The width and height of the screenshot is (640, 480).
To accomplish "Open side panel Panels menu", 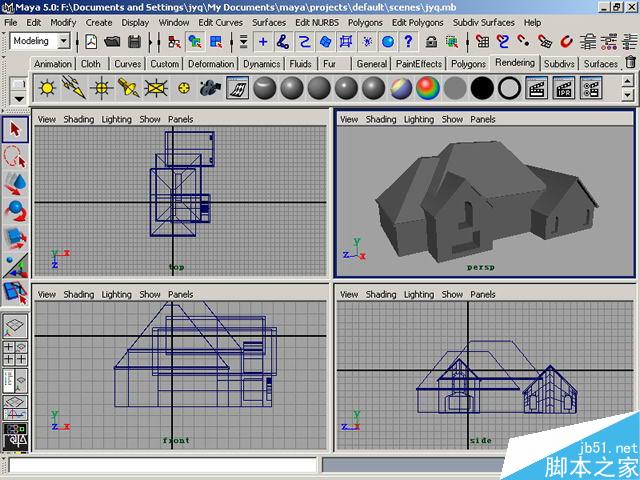I will (482, 294).
